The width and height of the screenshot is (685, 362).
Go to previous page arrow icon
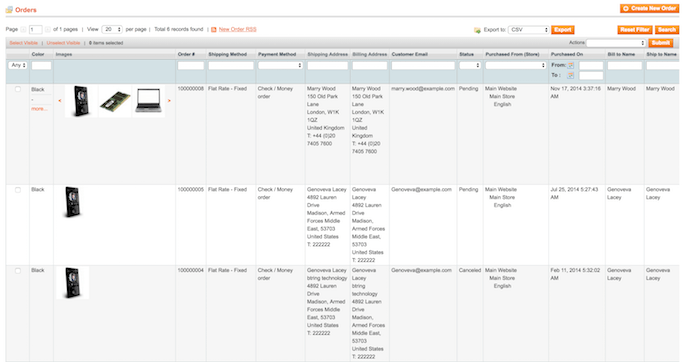(23, 29)
